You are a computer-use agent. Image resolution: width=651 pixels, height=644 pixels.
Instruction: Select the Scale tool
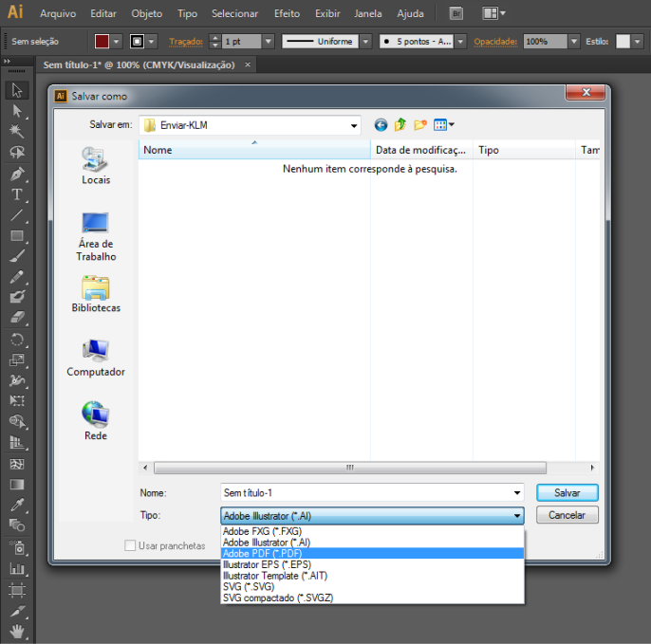[17, 359]
